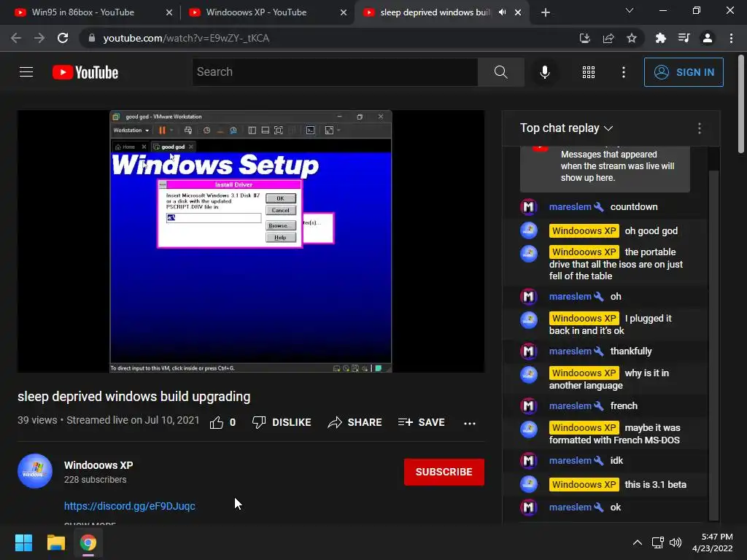
Task: Open YouTube settings three-dot menu
Action: pyautogui.click(x=623, y=72)
